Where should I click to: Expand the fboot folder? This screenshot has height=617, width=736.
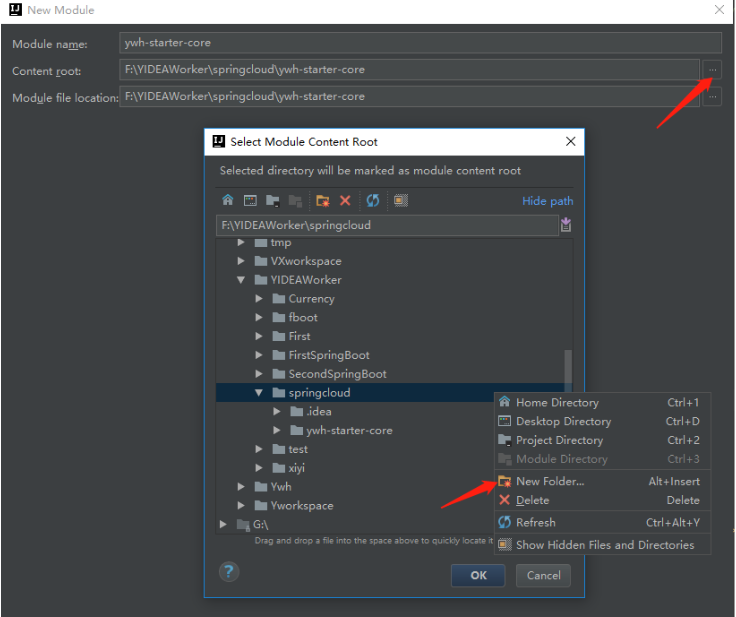click(x=259, y=317)
